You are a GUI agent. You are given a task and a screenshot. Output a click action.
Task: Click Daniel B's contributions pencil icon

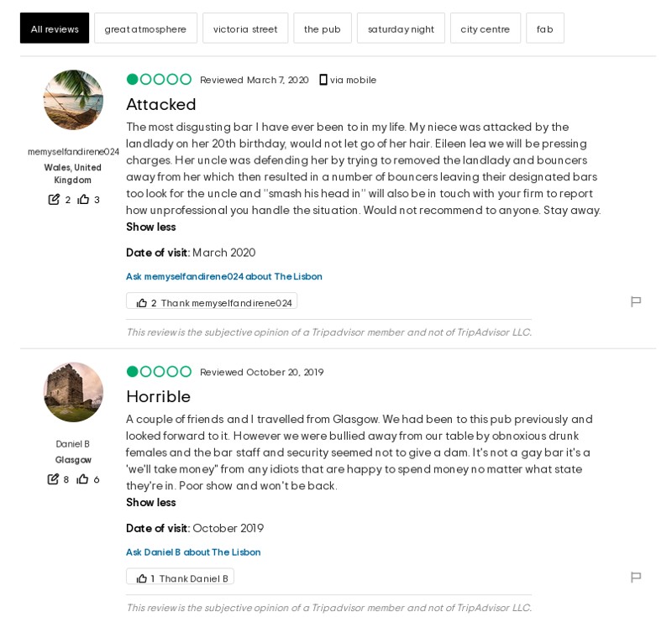tap(53, 479)
